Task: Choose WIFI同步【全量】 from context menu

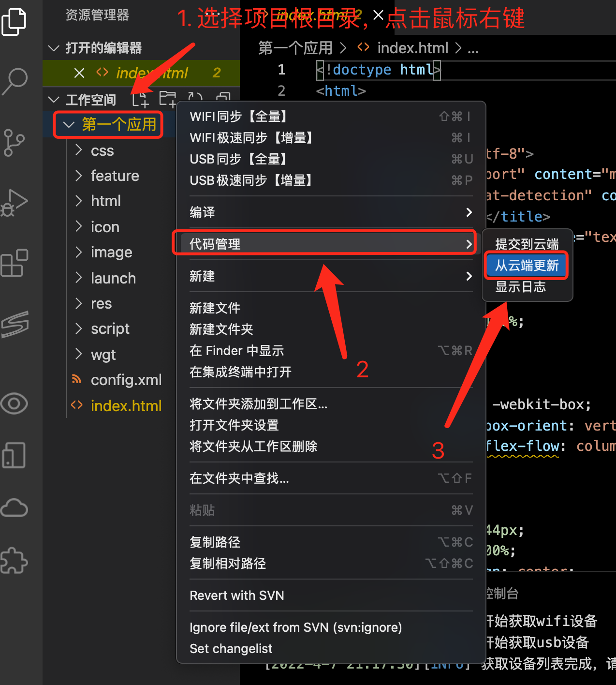Action: click(331, 117)
